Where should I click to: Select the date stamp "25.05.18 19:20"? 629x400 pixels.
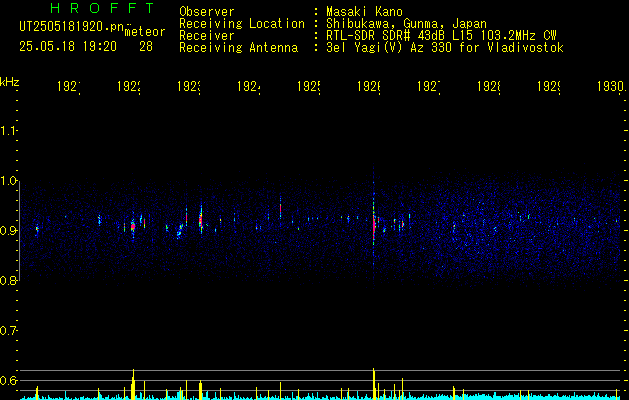(68, 47)
